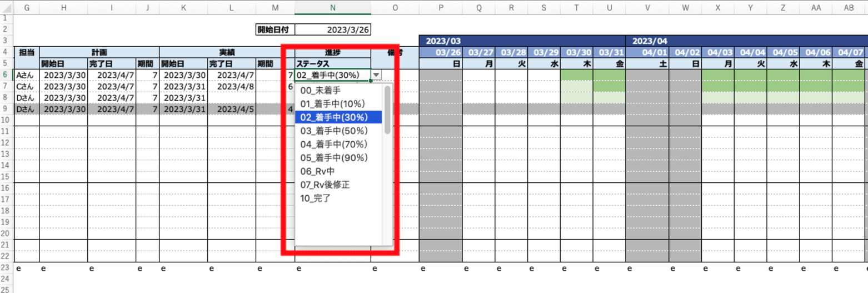
Task: Click the column H header
Action: 63,7
